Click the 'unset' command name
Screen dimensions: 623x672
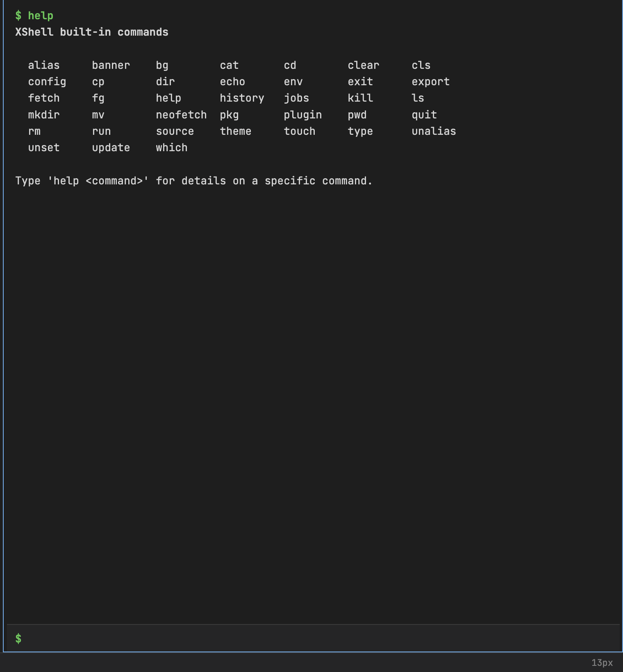pos(44,148)
